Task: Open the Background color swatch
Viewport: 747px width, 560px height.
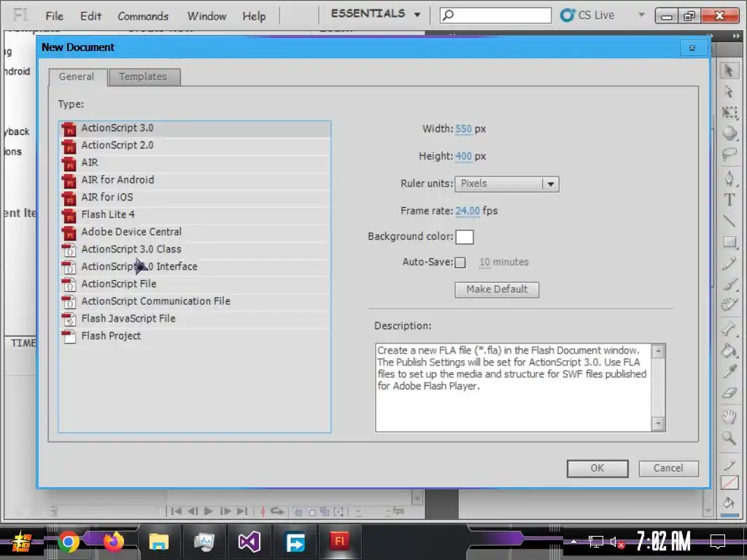Action: 465,237
